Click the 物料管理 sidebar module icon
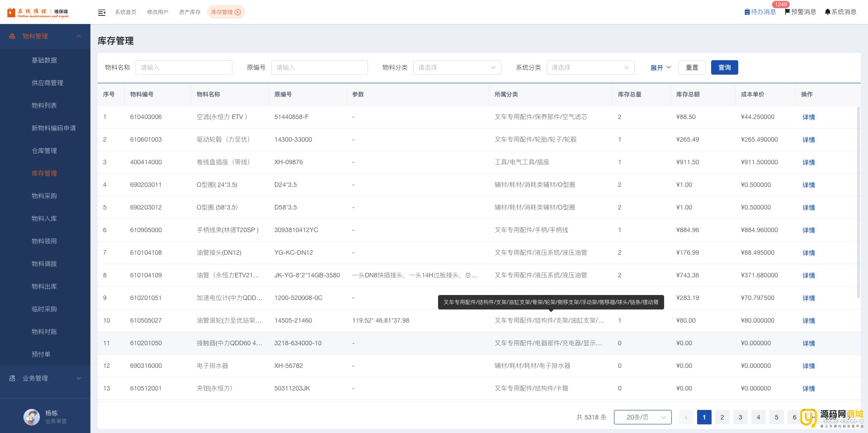This screenshot has width=868, height=433. 12,36
